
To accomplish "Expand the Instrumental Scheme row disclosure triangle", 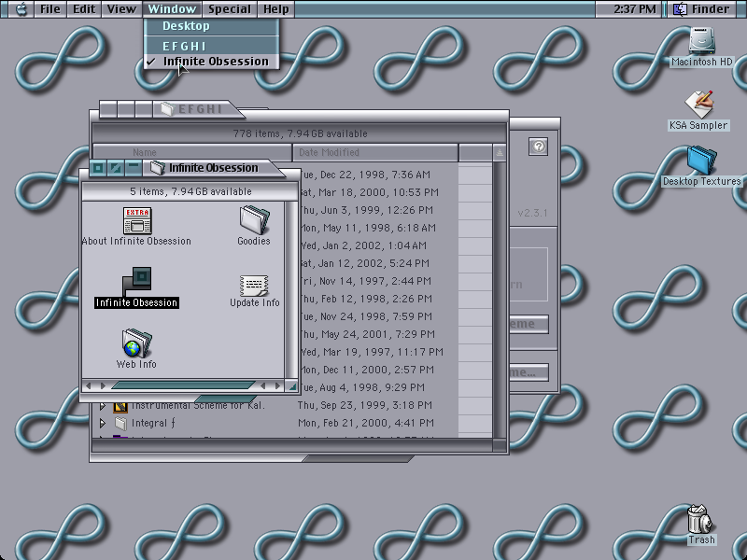I will click(102, 406).
